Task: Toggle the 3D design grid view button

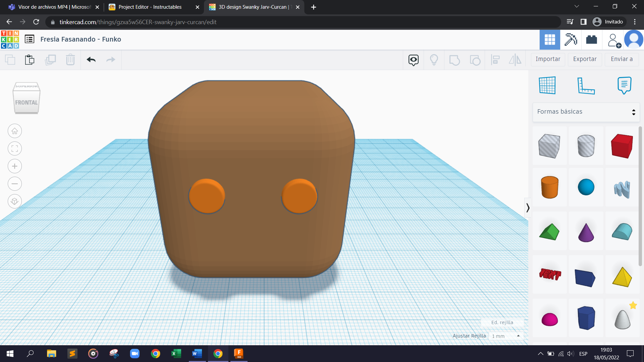Action: tap(549, 40)
